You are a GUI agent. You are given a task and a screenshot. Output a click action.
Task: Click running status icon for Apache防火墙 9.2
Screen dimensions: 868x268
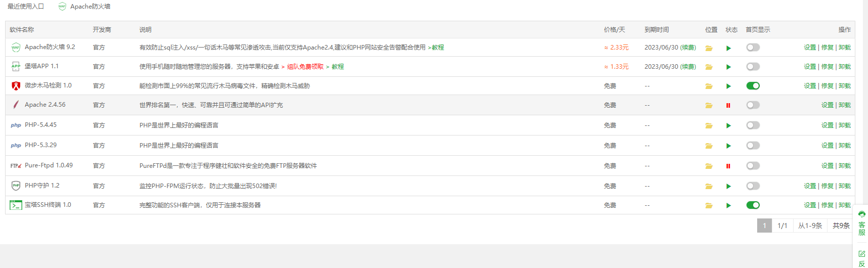click(728, 48)
